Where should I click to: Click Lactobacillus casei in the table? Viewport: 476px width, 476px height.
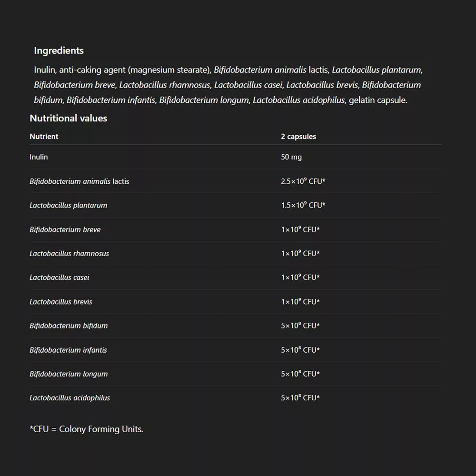(x=59, y=277)
